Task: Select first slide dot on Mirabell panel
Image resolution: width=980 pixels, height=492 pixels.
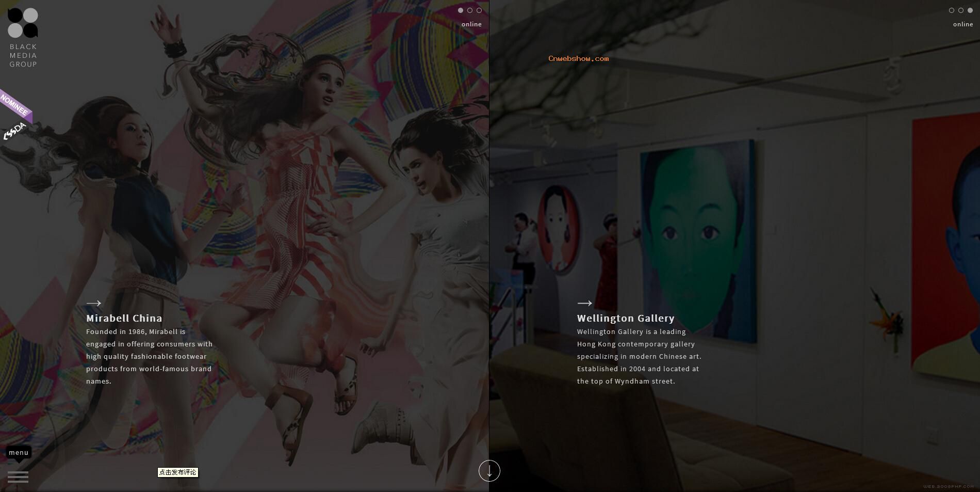Action: 461,10
